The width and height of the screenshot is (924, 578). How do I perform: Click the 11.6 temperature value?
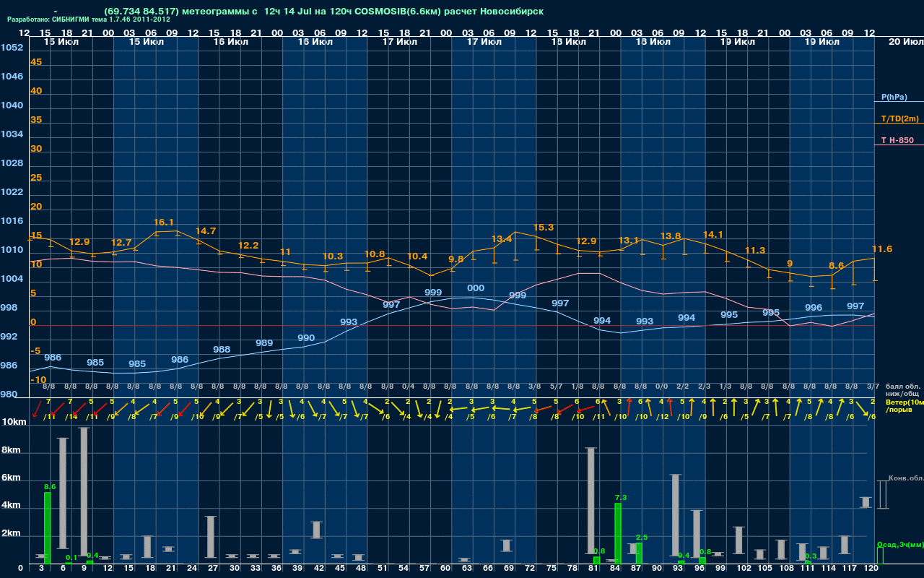click(x=882, y=249)
